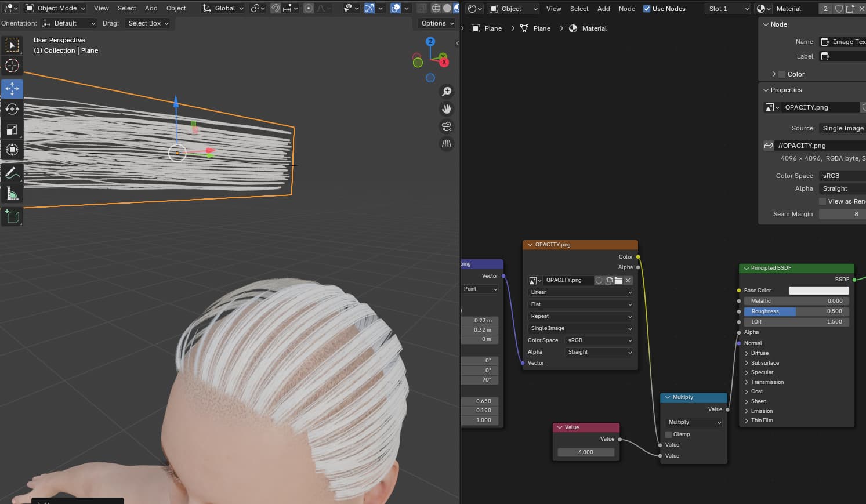Pick the Measure ruler tool
The image size is (866, 504).
(x=12, y=194)
